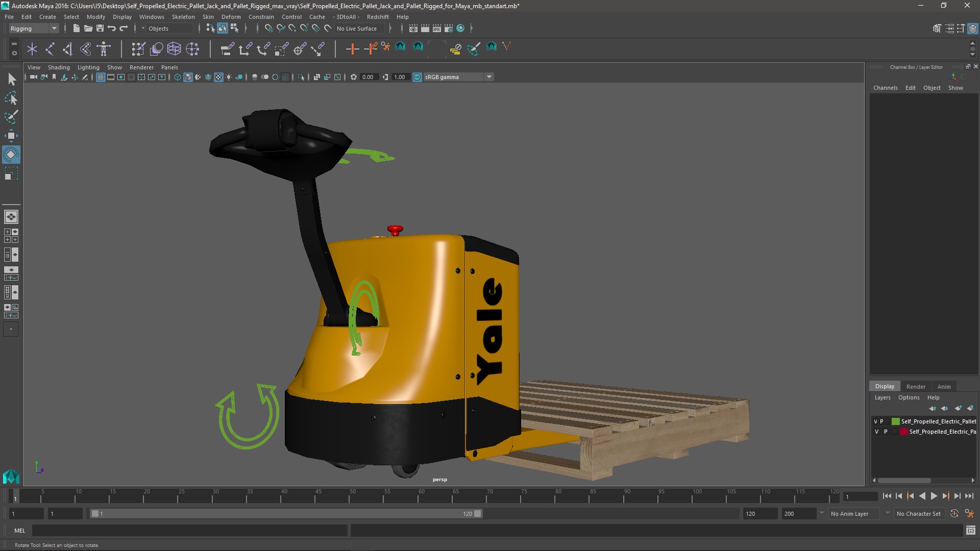Open the Layers menu in Layer Editor
This screenshot has height=551, width=980.
coord(882,397)
